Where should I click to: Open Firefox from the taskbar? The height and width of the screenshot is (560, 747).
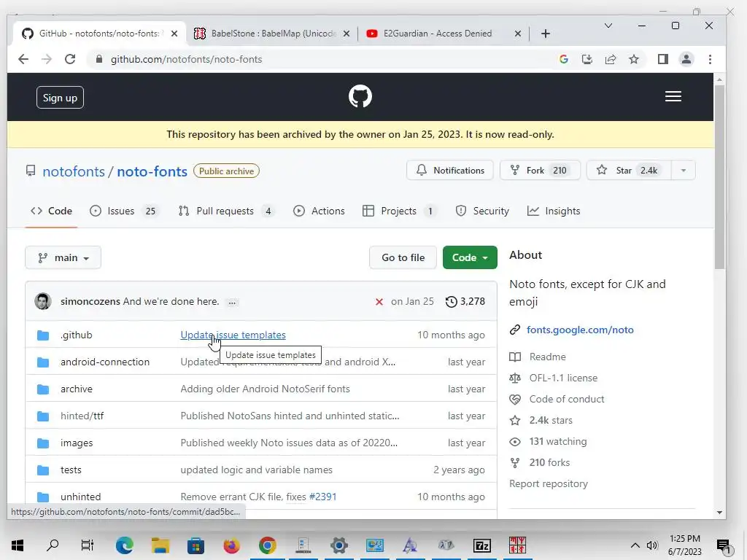click(x=231, y=545)
